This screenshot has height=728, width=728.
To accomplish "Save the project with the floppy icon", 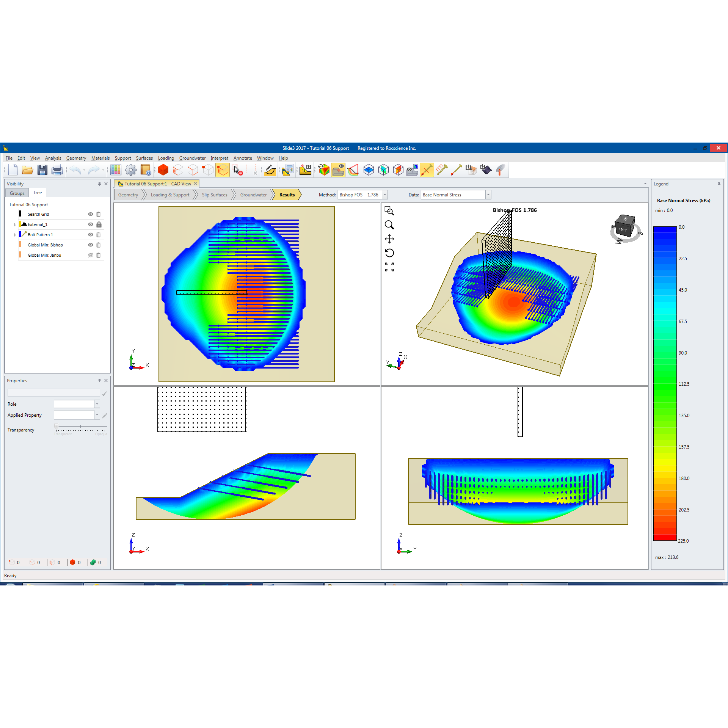I will [42, 170].
